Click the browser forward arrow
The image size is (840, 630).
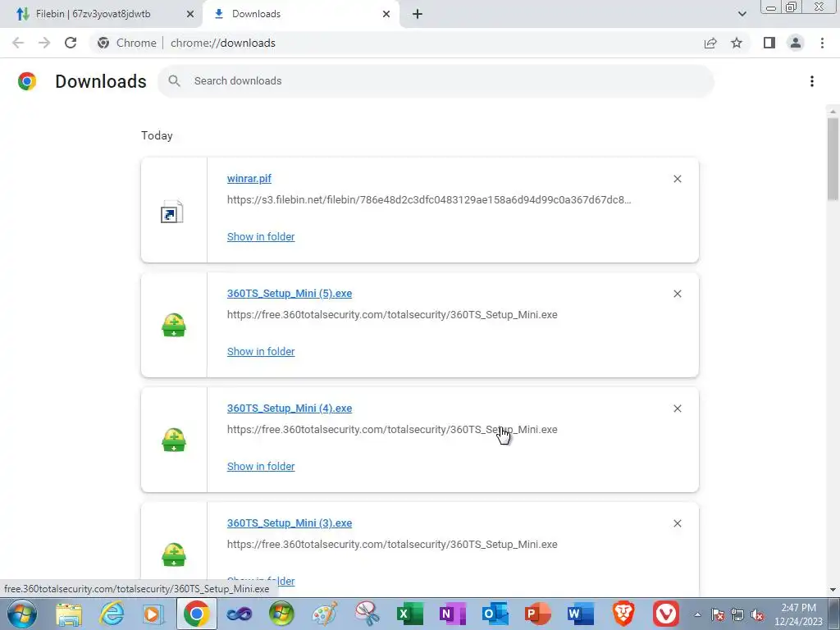tap(44, 43)
